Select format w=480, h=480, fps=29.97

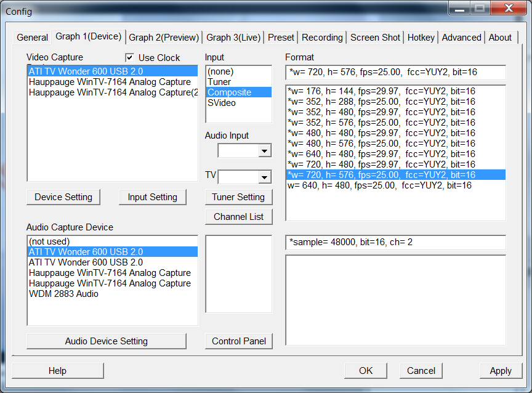395,133
